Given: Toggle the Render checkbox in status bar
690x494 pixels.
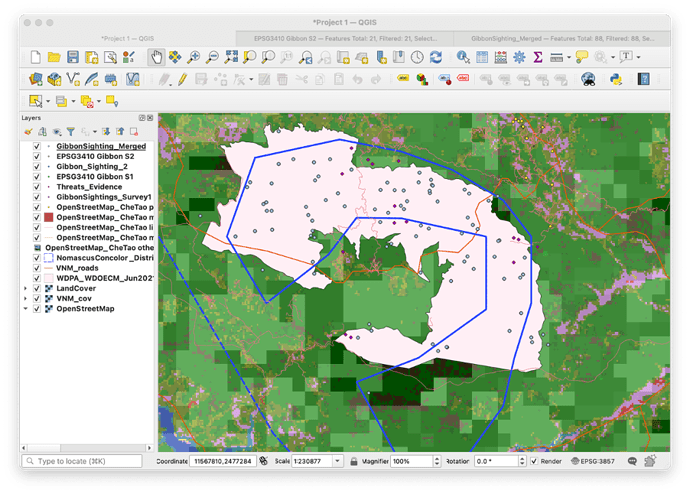Looking at the screenshot, I should pos(534,461).
